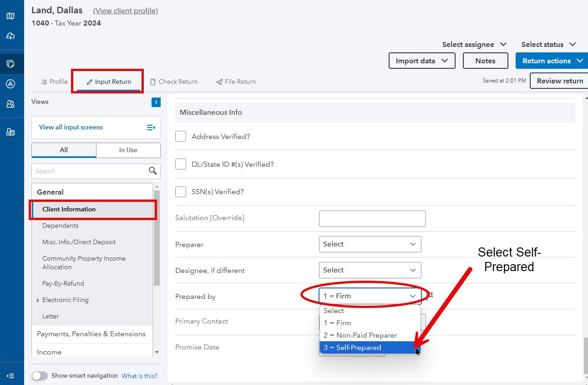This screenshot has width=588, height=385.
Task: Switch to the File Return tab
Action: 236,82
